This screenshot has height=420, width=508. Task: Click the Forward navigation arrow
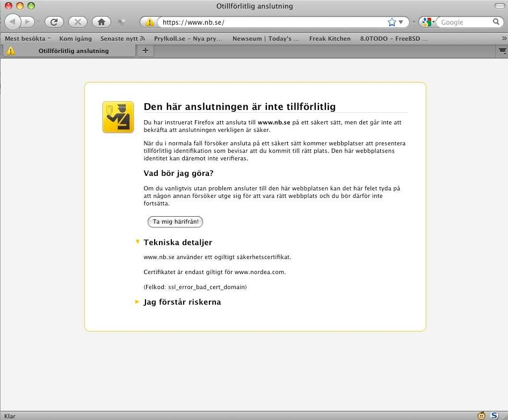(x=28, y=22)
